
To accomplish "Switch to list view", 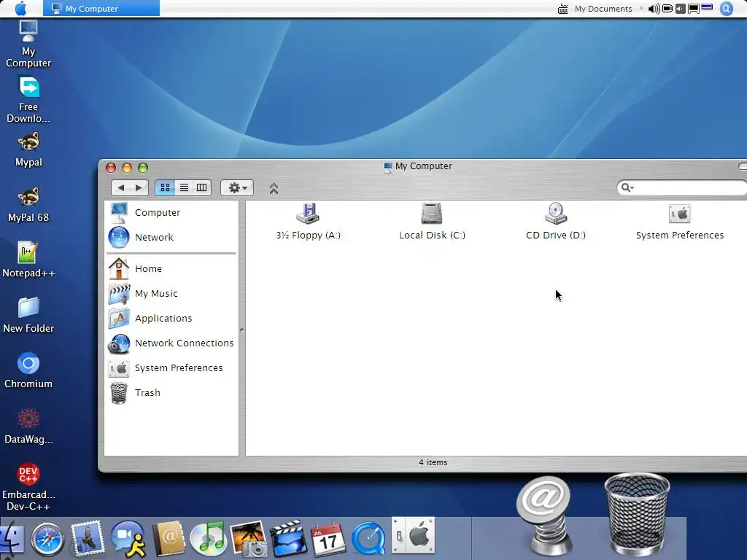I will tap(184, 187).
